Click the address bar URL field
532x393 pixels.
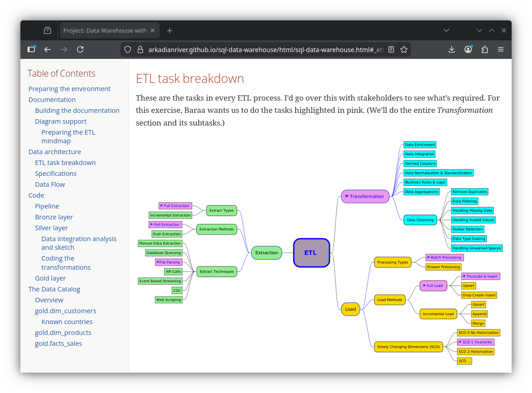point(263,49)
